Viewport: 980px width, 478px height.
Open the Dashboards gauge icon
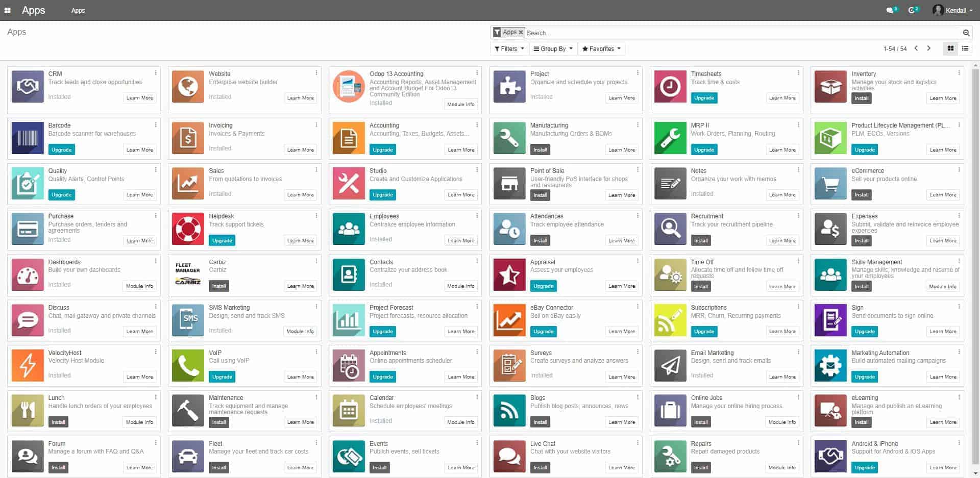(x=28, y=274)
